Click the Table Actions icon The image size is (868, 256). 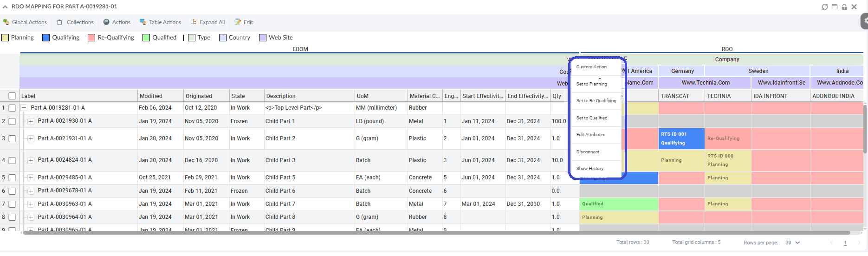(x=143, y=22)
